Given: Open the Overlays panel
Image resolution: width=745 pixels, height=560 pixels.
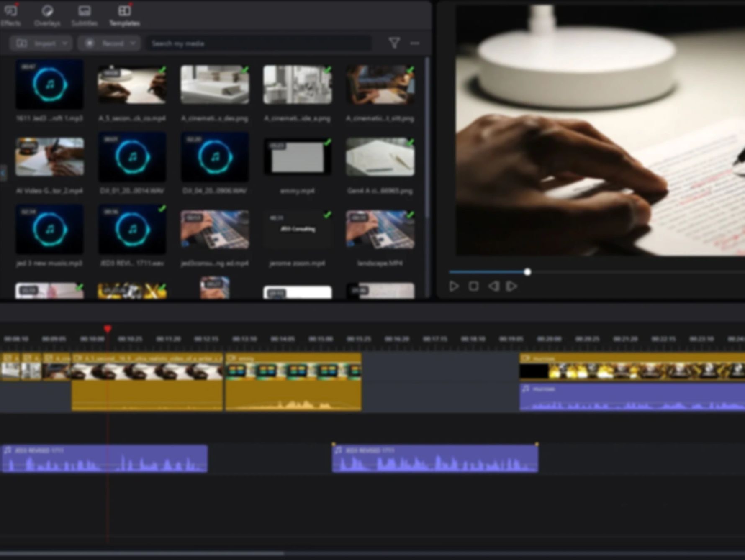Looking at the screenshot, I should coord(47,15).
